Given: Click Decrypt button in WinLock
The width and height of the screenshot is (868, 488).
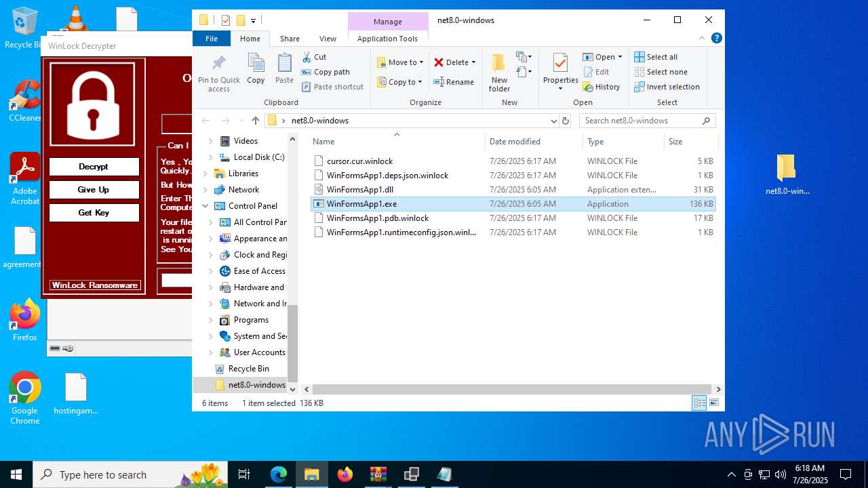Looking at the screenshot, I should pyautogui.click(x=94, y=167).
